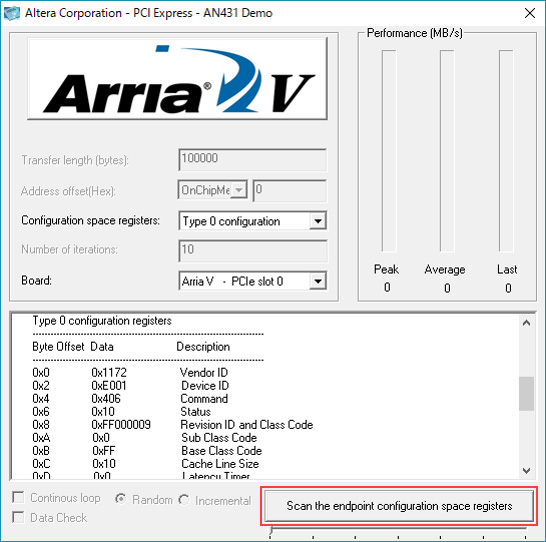Viewport: 546px width, 542px height.
Task: Select the Incremental radio button
Action: pos(184,500)
